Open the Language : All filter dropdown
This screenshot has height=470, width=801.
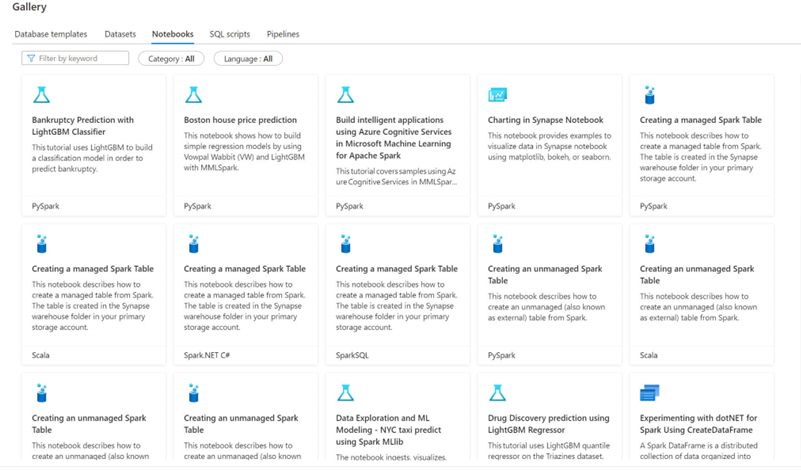click(248, 59)
